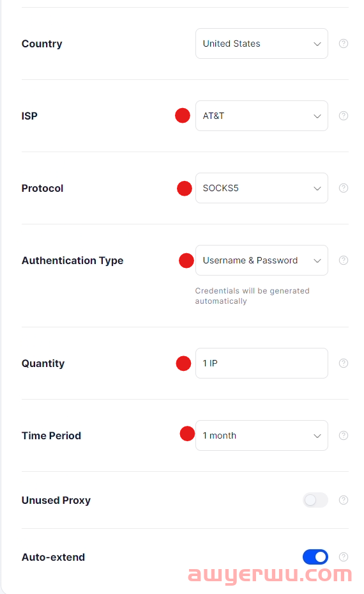The width and height of the screenshot is (364, 594).
Task: Click the Quantity input field showing 1 IP
Action: tap(261, 363)
